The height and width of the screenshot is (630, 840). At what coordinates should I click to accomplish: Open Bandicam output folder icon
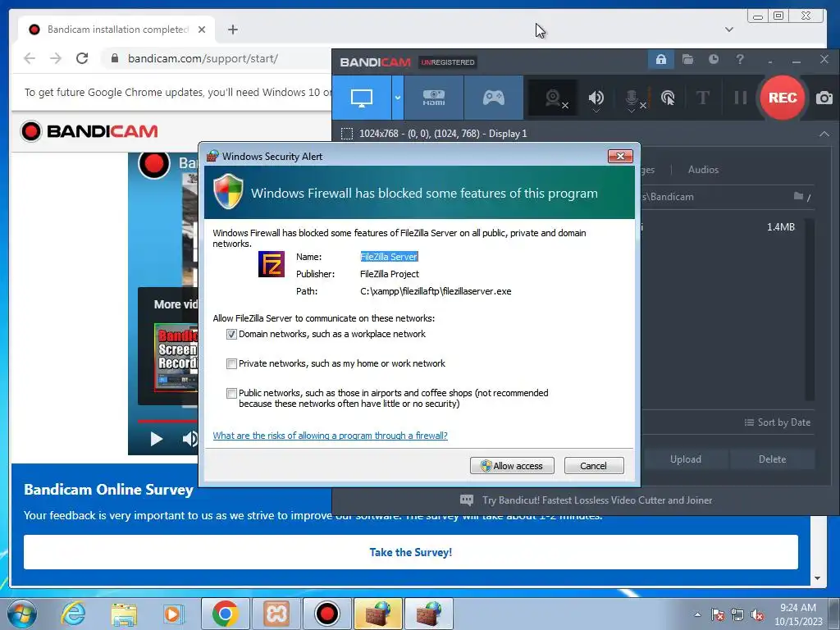pyautogui.click(x=687, y=59)
